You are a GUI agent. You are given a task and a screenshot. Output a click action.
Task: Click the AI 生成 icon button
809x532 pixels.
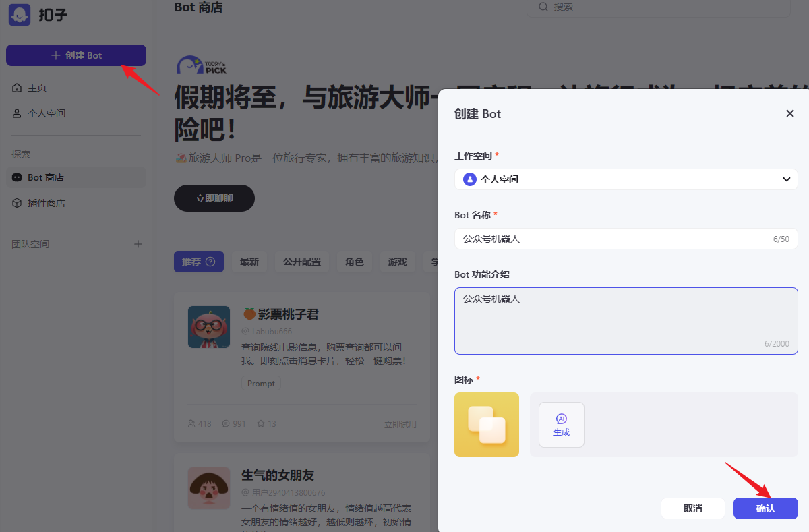click(x=562, y=425)
